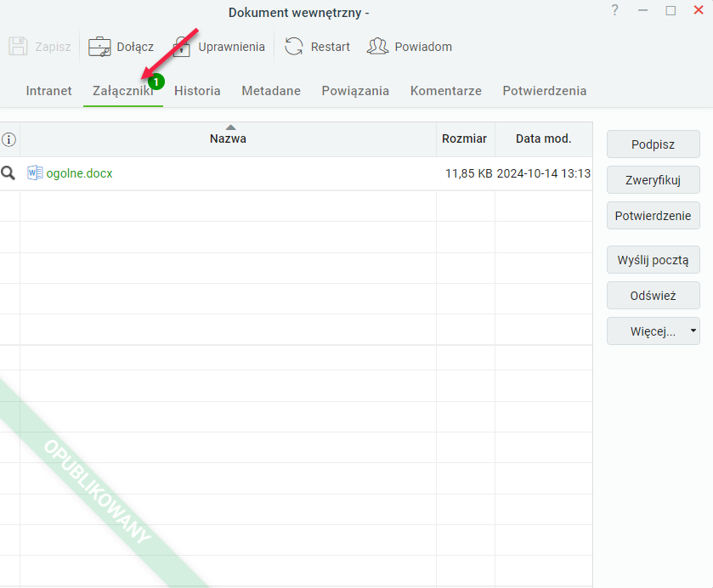Sort by the Data mod. column header
This screenshot has height=588, width=713.
(543, 139)
